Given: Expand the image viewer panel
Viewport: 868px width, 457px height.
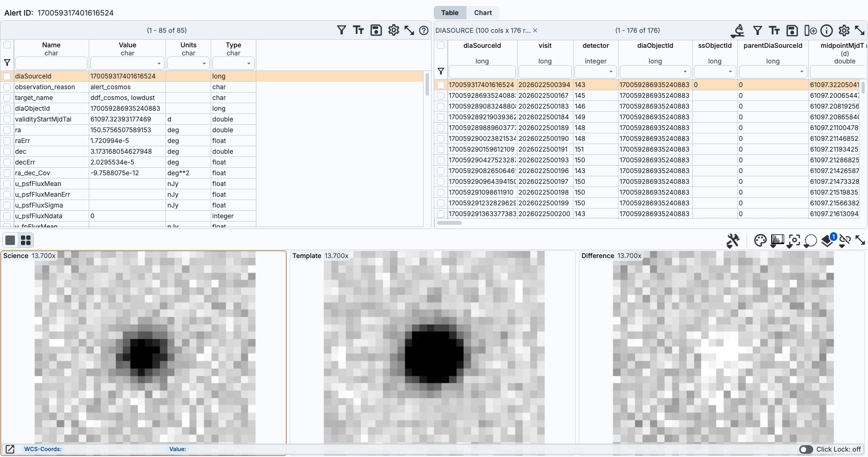Looking at the screenshot, I should 860,240.
